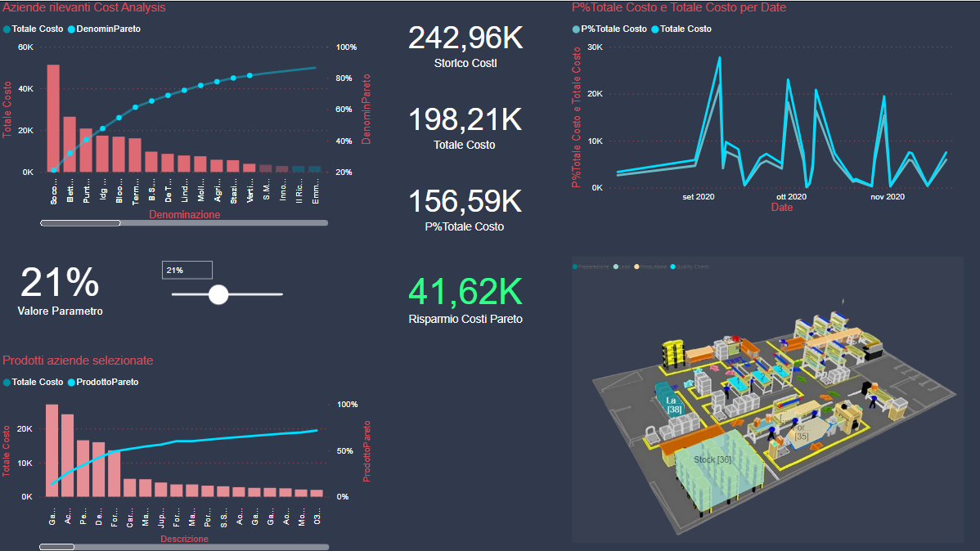Click the Valore Parametro slider handle

(x=218, y=294)
